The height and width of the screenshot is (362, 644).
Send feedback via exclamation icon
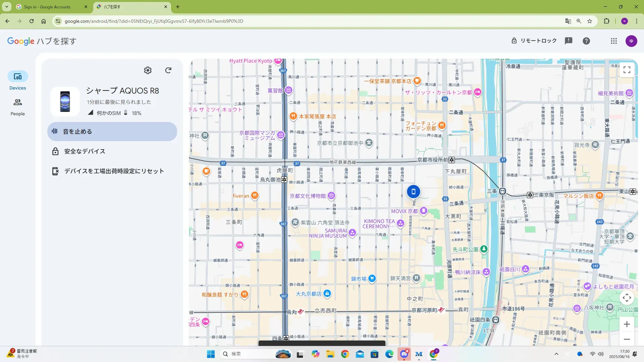coord(568,41)
